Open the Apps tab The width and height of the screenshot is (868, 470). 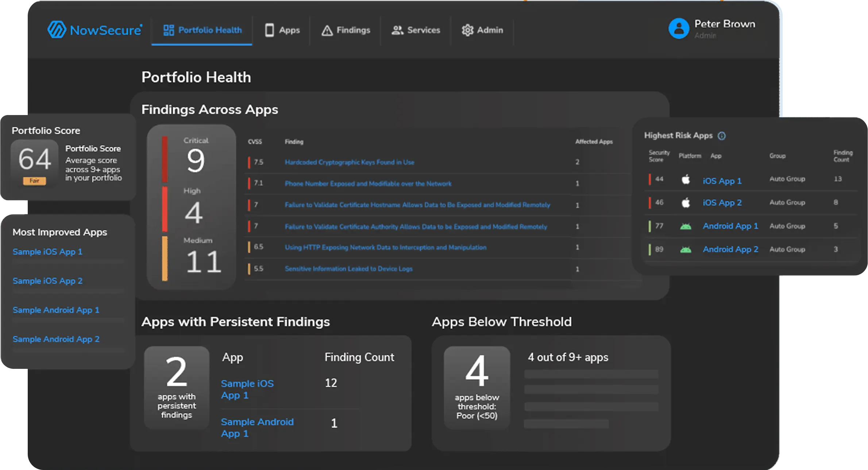point(282,30)
